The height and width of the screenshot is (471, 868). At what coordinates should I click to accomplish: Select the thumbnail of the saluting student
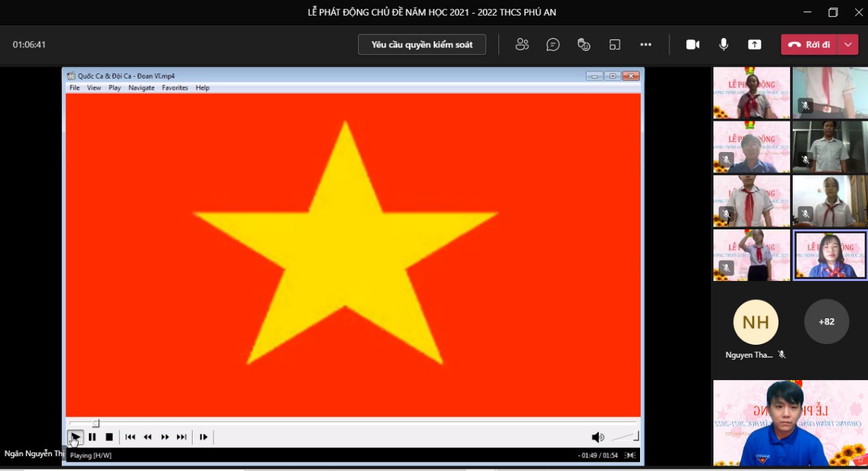pos(751,255)
